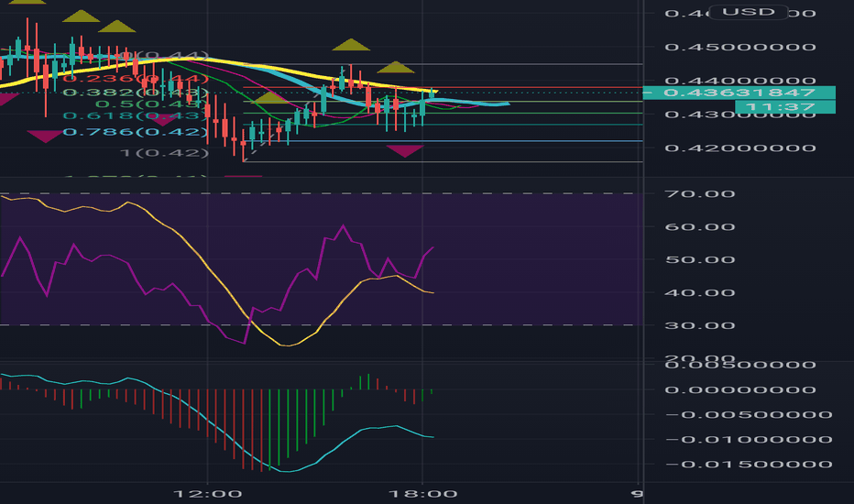Select the 0.5(0.43) Fibonacci level label
The width and height of the screenshot is (854, 504).
(152, 104)
